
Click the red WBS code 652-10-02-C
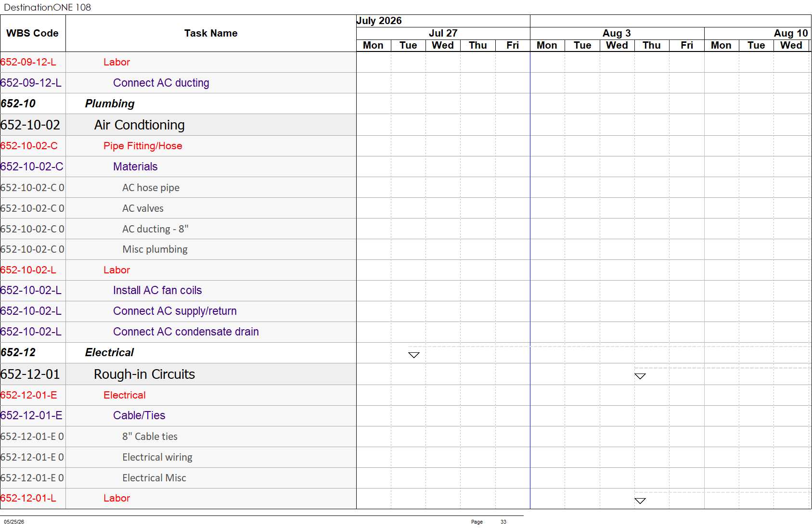[x=29, y=146]
